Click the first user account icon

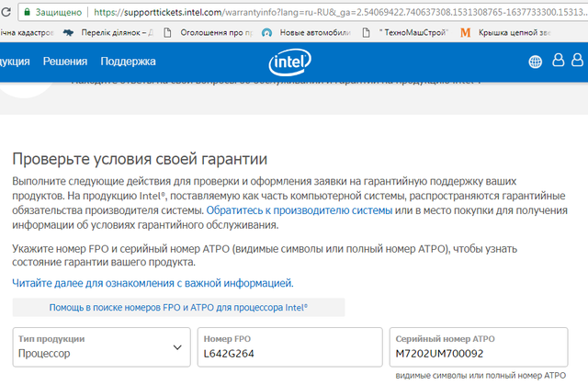559,60
